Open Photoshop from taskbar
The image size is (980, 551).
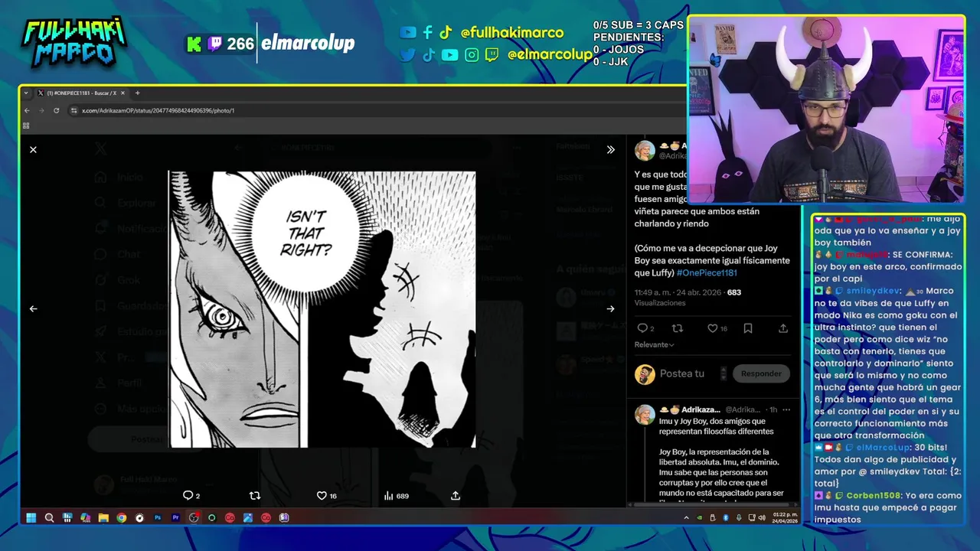point(158,518)
